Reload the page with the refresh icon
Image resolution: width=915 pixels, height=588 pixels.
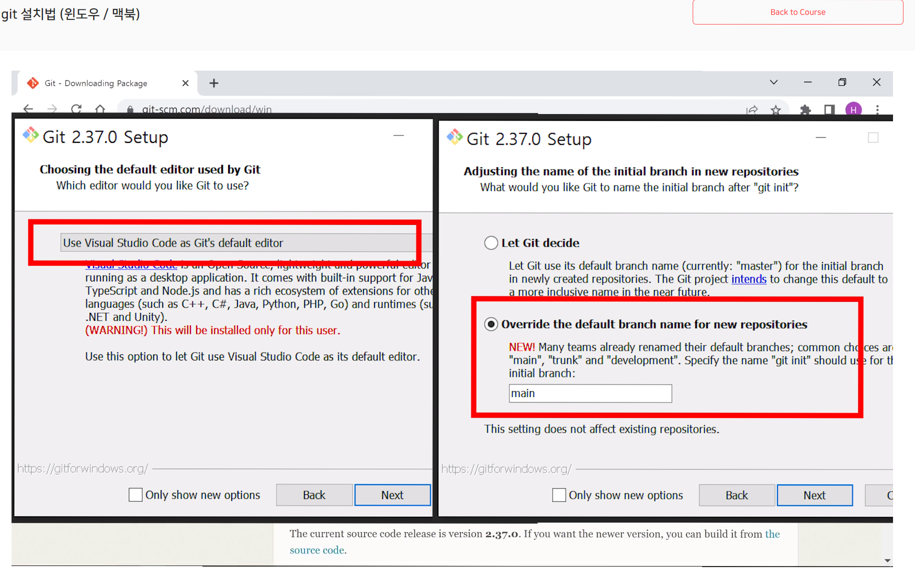pos(76,109)
